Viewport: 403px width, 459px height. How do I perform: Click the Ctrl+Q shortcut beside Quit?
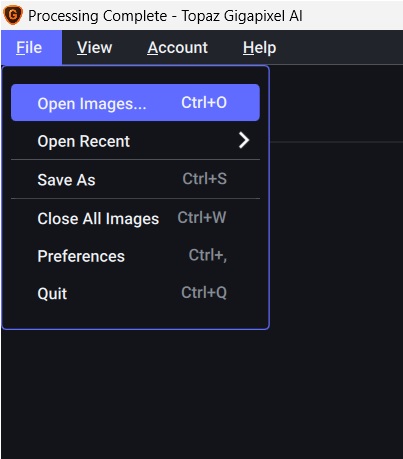click(x=204, y=293)
